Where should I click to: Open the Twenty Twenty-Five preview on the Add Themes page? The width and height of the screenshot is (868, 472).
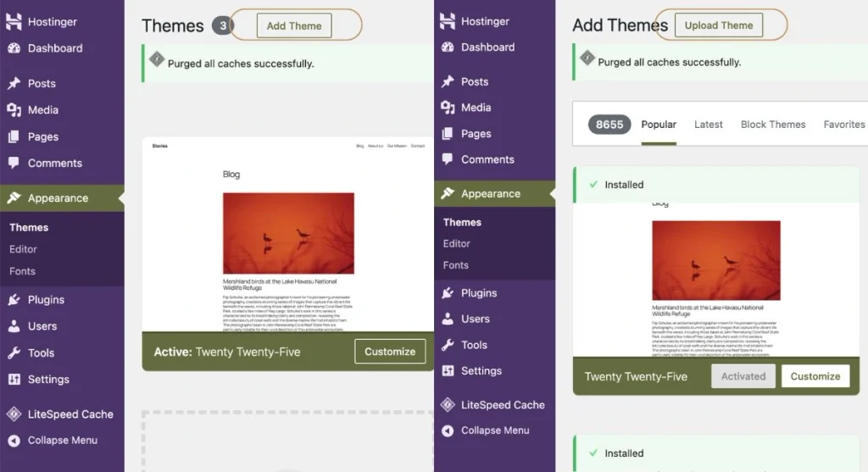716,280
